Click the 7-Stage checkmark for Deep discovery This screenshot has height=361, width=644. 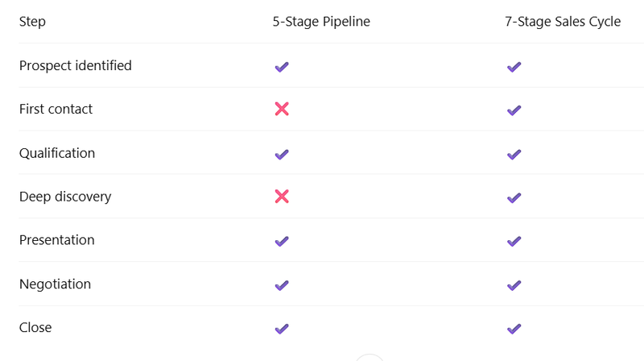point(514,197)
